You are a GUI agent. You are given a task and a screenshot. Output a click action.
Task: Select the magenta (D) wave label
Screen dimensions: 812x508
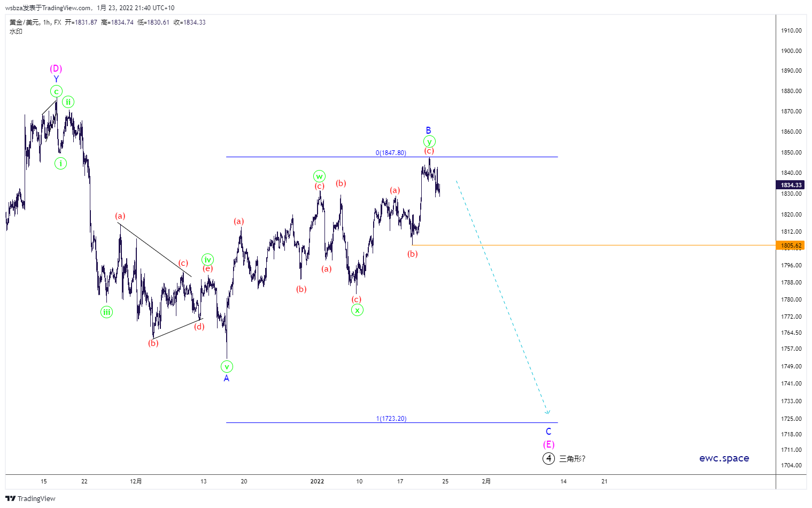click(x=56, y=68)
